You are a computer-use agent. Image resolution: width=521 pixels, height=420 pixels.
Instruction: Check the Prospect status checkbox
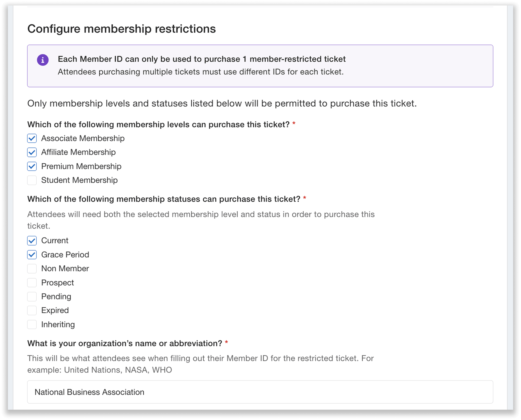pyautogui.click(x=32, y=282)
